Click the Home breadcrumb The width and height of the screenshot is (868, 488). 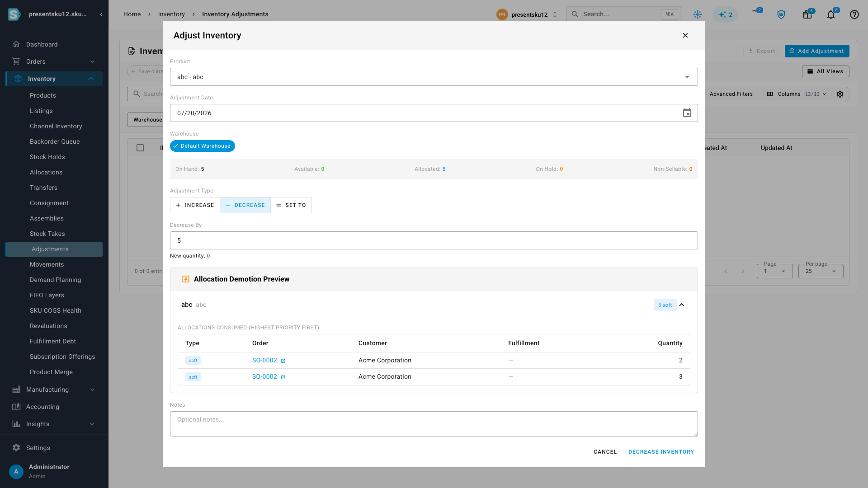132,14
